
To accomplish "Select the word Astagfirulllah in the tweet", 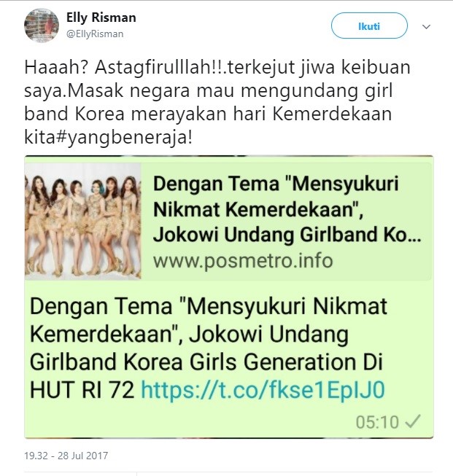I will (x=155, y=67).
